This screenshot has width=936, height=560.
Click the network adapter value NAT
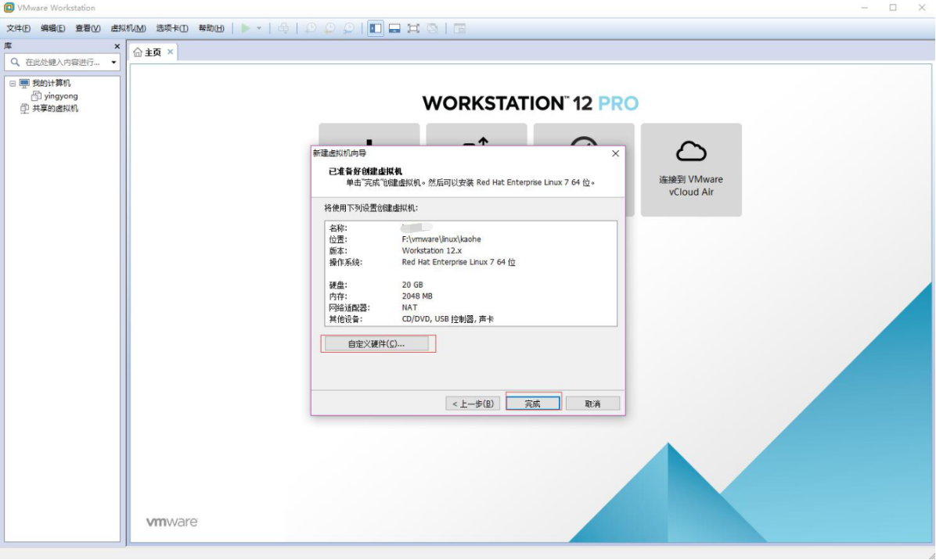click(x=409, y=307)
